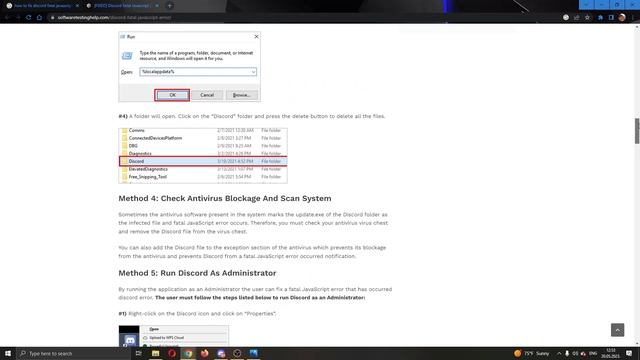The width and height of the screenshot is (640, 360).
Task: Click the share page icon in the address bar
Action: pos(576,18)
